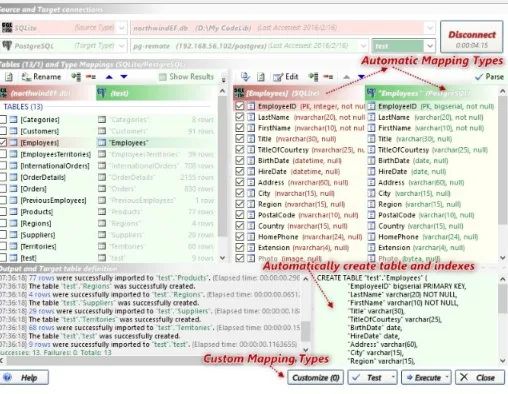Click the first icon in column mappings toolbar
The width and height of the screenshot is (508, 394).
tap(245, 77)
